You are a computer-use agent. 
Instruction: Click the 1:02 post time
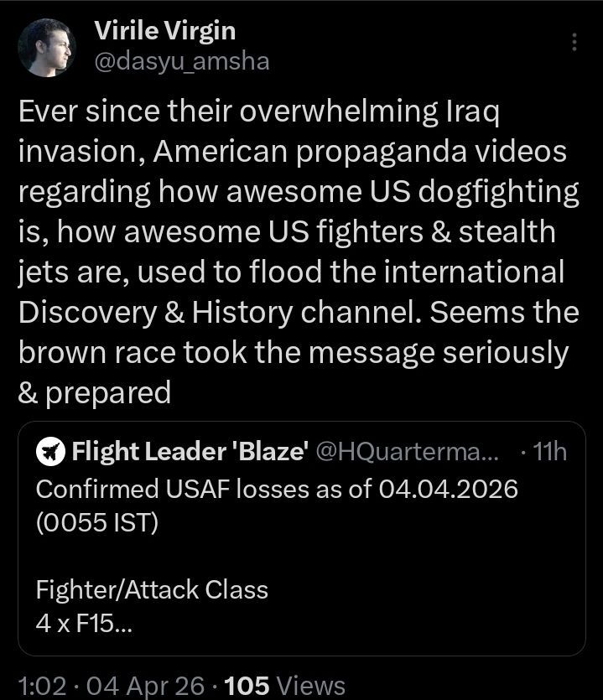click(x=40, y=685)
